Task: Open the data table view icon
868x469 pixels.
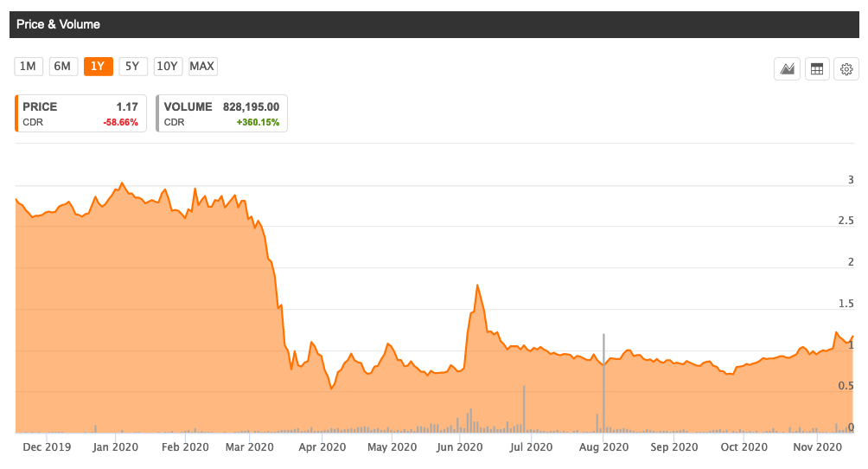Action: (816, 68)
